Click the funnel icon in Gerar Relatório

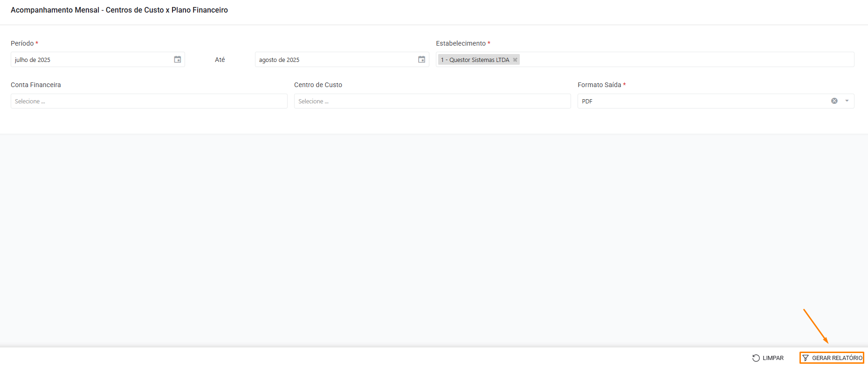(806, 358)
